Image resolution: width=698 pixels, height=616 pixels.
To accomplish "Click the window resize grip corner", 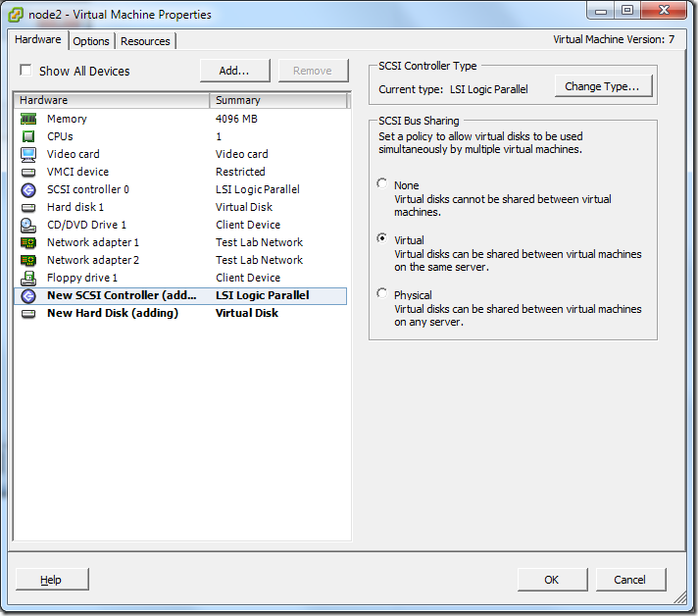I will coord(679,597).
